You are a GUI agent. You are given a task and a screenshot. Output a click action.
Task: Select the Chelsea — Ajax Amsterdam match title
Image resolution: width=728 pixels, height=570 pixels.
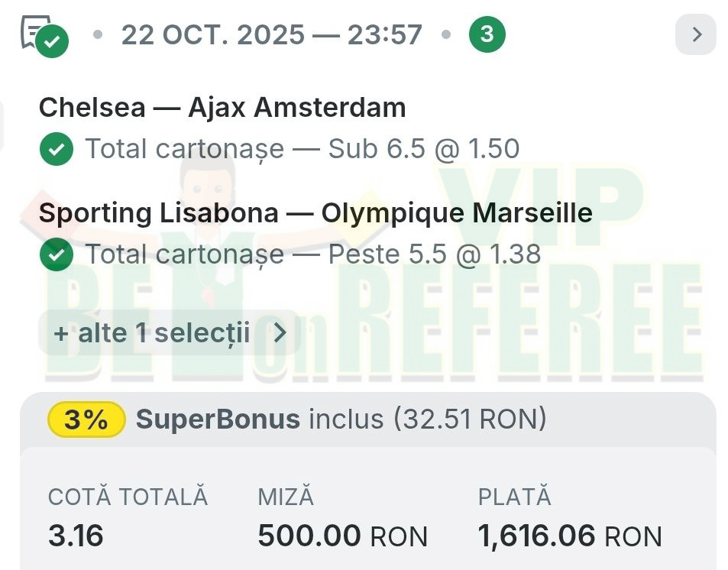point(222,108)
